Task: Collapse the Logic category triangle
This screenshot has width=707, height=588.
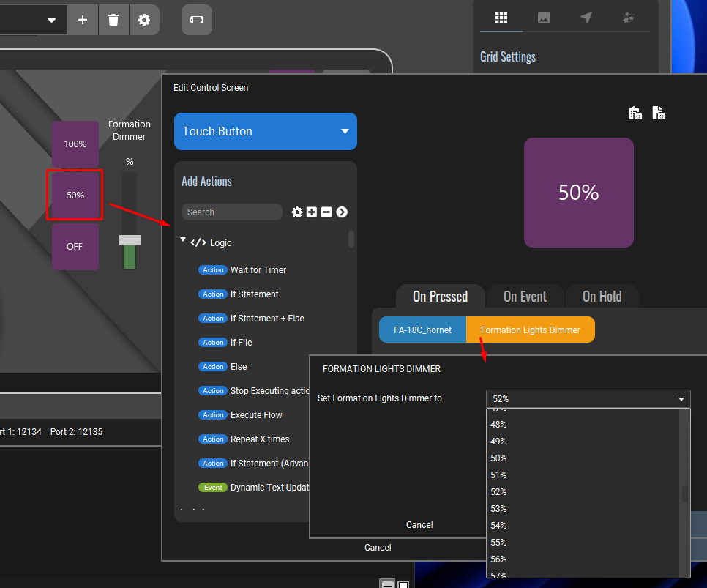Action: pyautogui.click(x=183, y=240)
